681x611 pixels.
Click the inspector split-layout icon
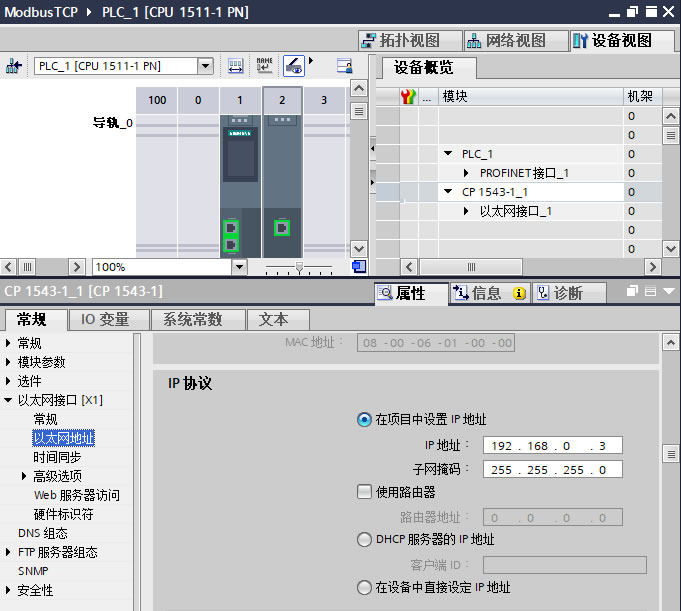[x=650, y=291]
